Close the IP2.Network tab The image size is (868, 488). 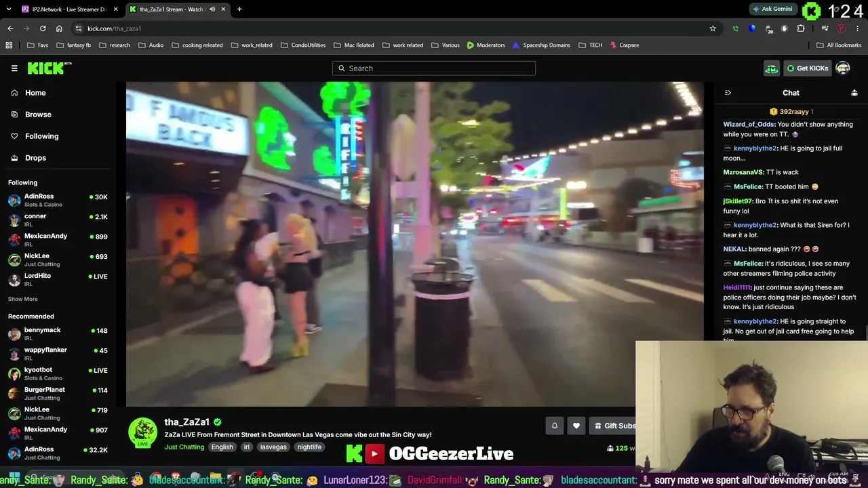[116, 9]
